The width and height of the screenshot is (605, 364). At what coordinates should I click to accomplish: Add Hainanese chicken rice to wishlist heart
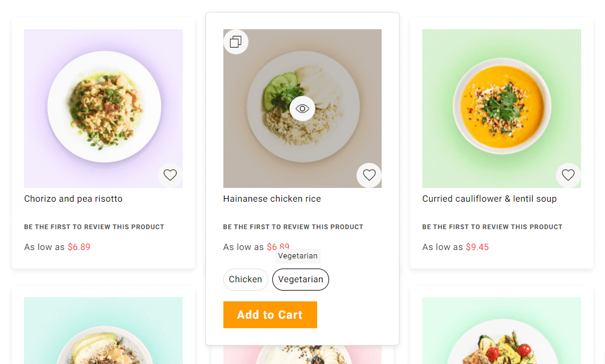coord(369,175)
